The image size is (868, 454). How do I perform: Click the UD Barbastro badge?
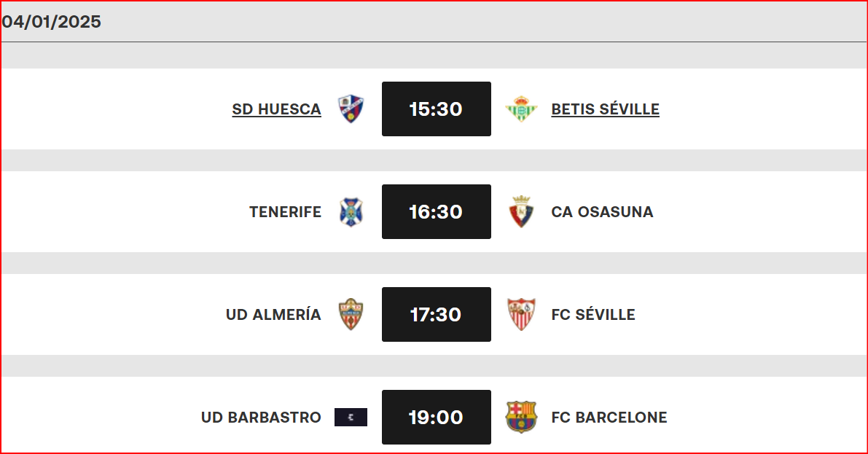(351, 417)
